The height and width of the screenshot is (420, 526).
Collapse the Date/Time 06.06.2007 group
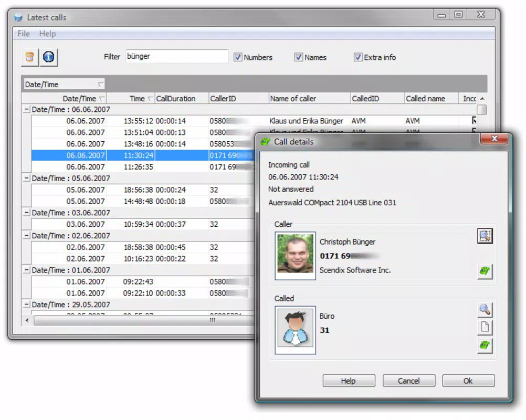pyautogui.click(x=26, y=109)
